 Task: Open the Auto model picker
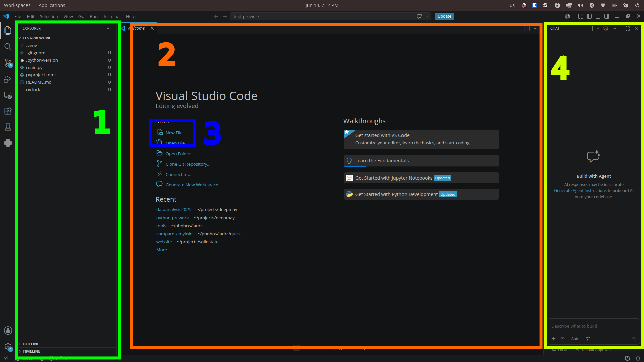click(575, 339)
